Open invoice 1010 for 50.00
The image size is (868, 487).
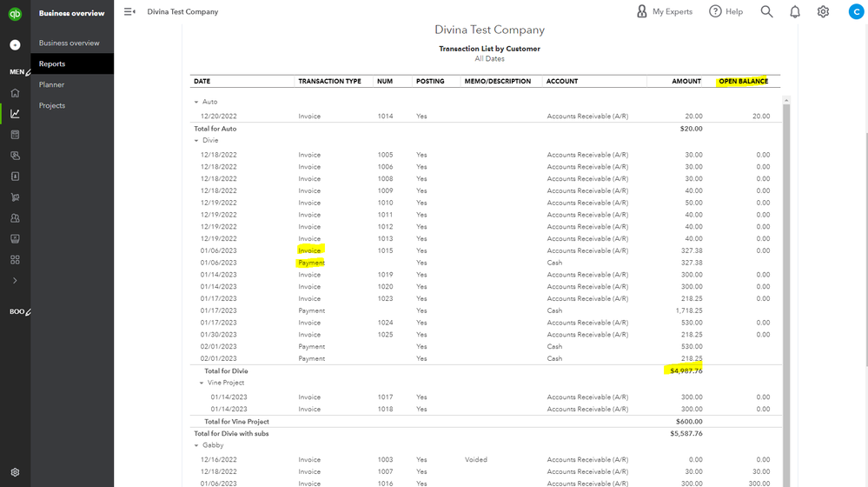(485, 203)
